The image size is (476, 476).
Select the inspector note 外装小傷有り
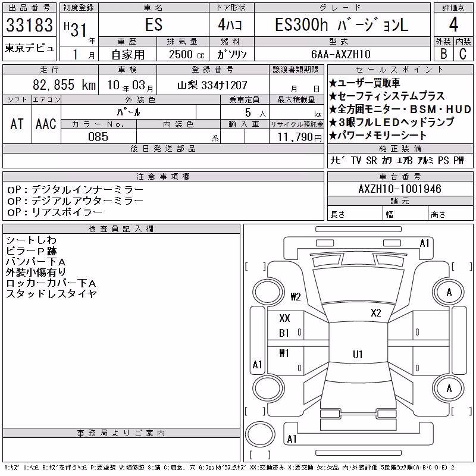36,273
